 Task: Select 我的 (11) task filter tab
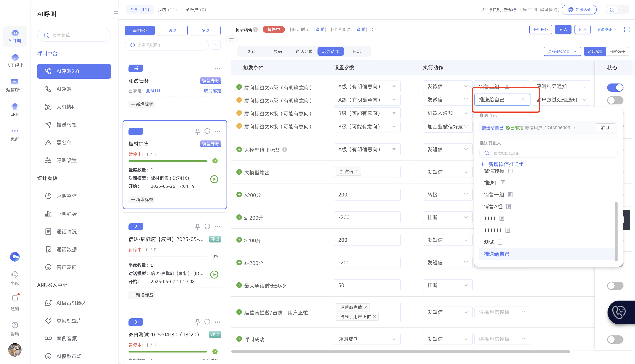click(167, 9)
